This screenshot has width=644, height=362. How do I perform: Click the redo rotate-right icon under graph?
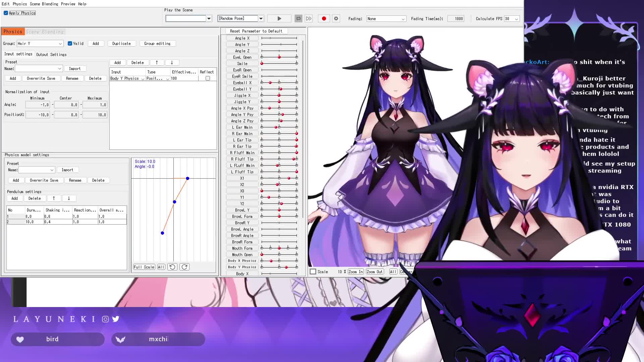click(x=184, y=267)
